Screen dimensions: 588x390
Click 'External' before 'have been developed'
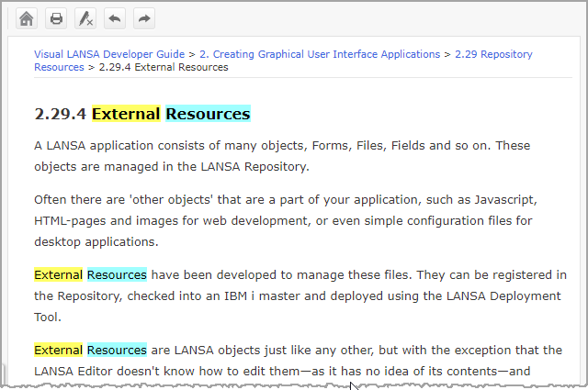tap(59, 275)
